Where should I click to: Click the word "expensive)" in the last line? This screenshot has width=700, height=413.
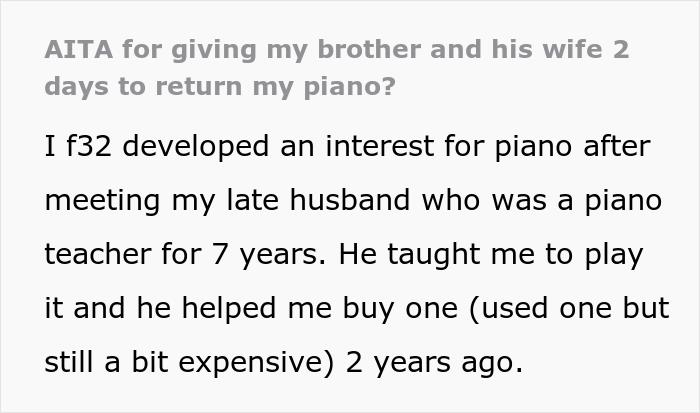[255, 363]
